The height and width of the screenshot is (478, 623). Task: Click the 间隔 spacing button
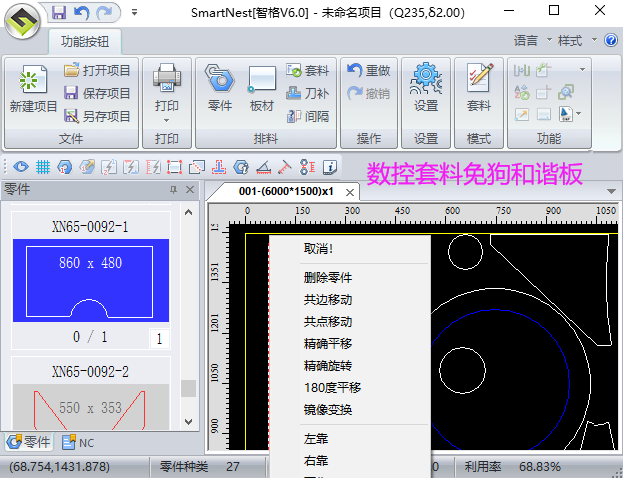(308, 116)
